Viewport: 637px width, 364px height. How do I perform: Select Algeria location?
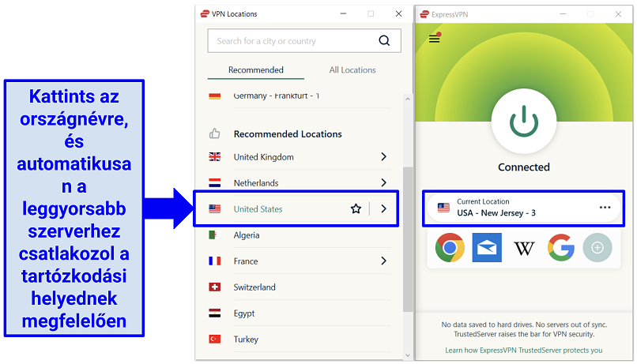tap(247, 235)
